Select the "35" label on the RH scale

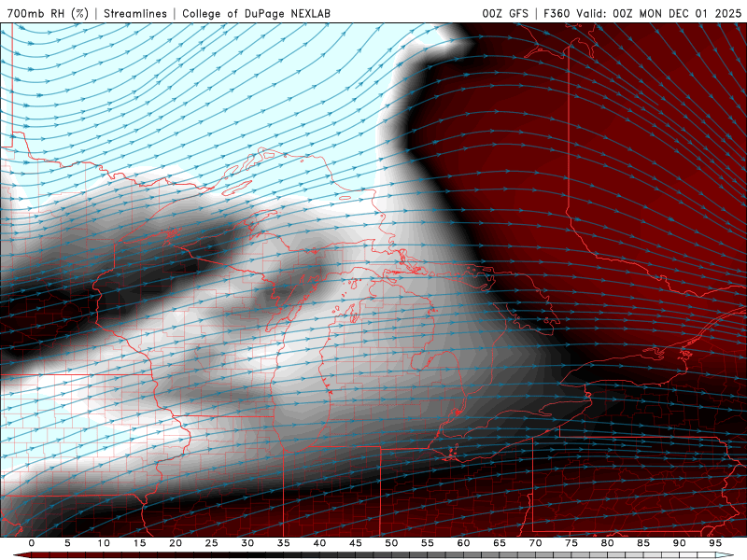tap(284, 543)
